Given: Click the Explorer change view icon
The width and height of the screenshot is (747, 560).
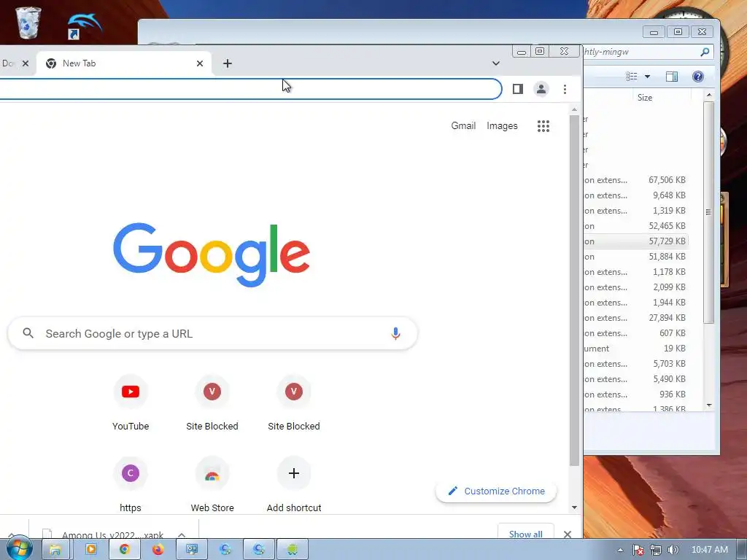Looking at the screenshot, I should 631,76.
